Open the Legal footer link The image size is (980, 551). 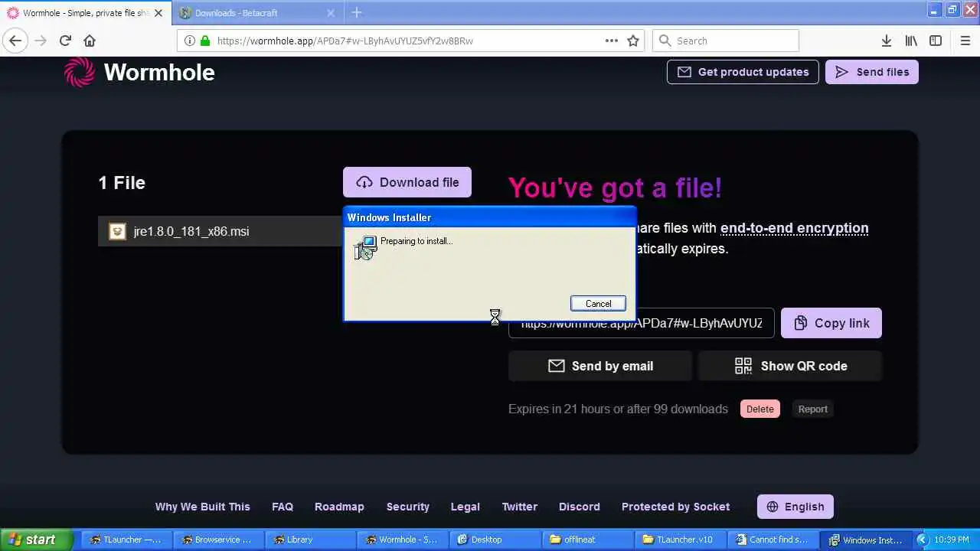[465, 507]
